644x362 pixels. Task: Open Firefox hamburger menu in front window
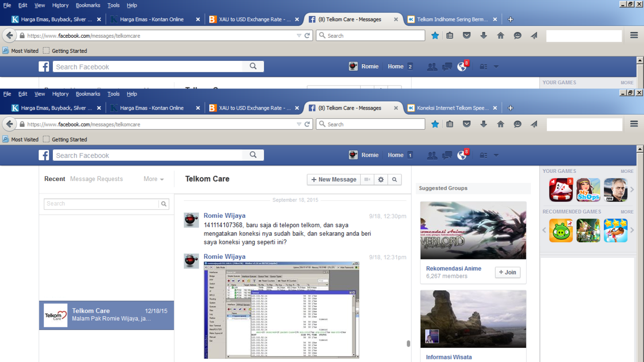(x=634, y=124)
